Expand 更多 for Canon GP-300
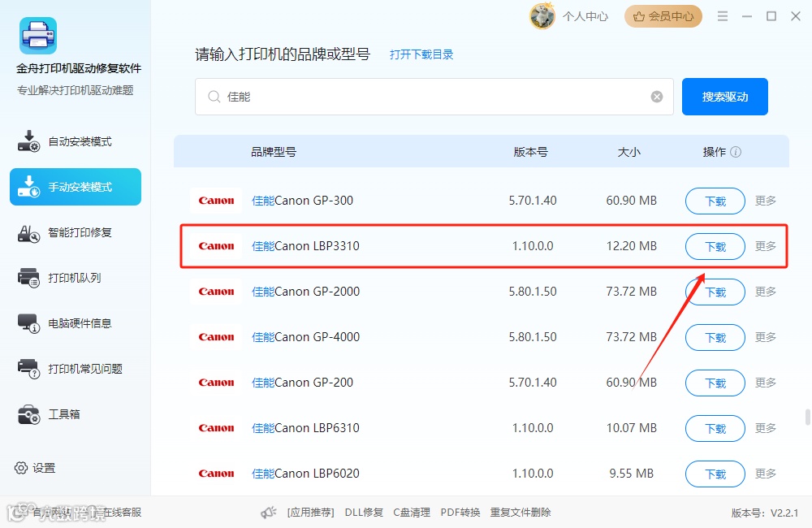Image resolution: width=812 pixels, height=528 pixels. (x=766, y=201)
